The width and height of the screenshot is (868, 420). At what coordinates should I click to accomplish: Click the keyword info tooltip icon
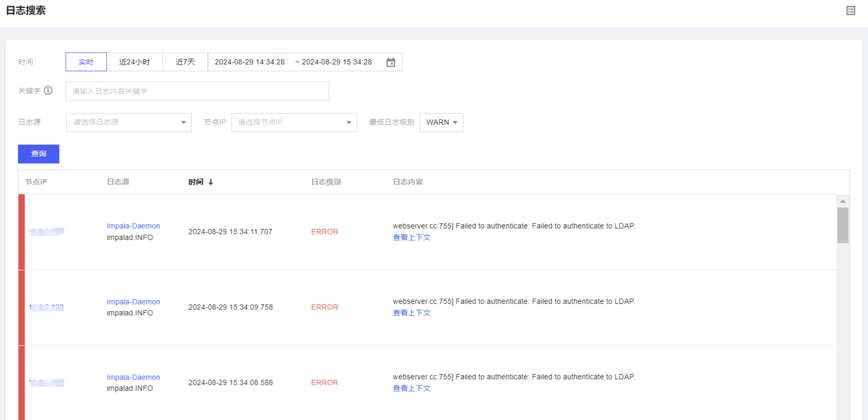click(48, 91)
